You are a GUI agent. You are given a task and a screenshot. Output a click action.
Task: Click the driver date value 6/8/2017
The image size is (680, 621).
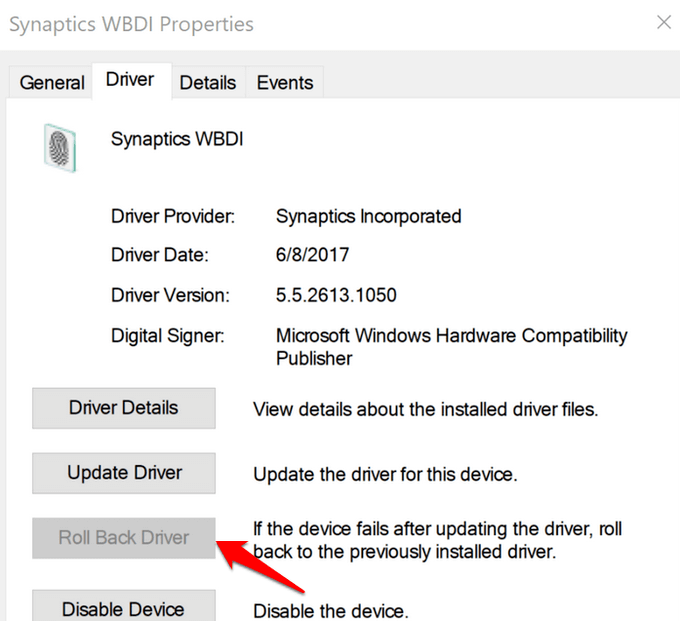tap(312, 255)
